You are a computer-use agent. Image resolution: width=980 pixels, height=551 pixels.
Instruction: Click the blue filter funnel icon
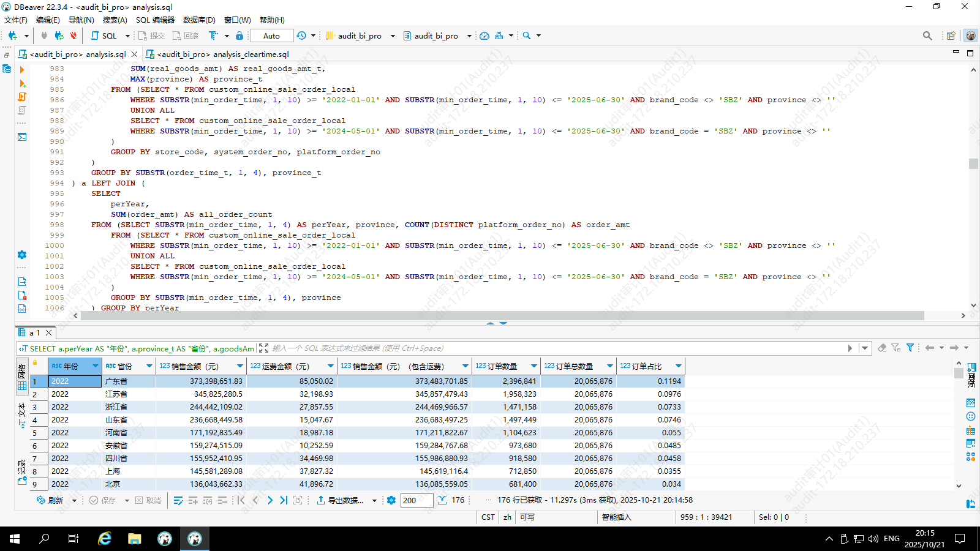click(x=910, y=348)
